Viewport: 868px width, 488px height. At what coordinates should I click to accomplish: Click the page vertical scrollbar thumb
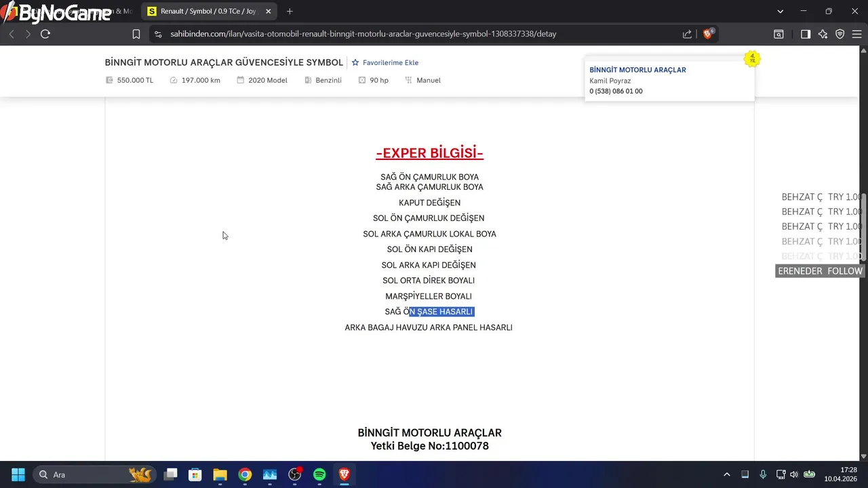coord(863,227)
